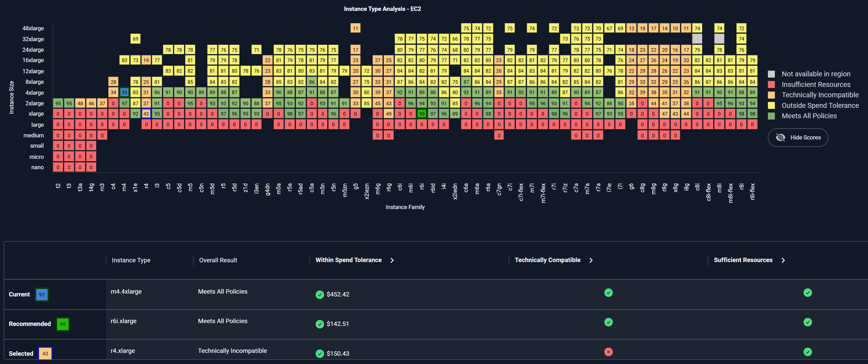This screenshot has height=364, width=868.
Task: Toggle Meets All Policies legend entry
Action: (x=809, y=116)
